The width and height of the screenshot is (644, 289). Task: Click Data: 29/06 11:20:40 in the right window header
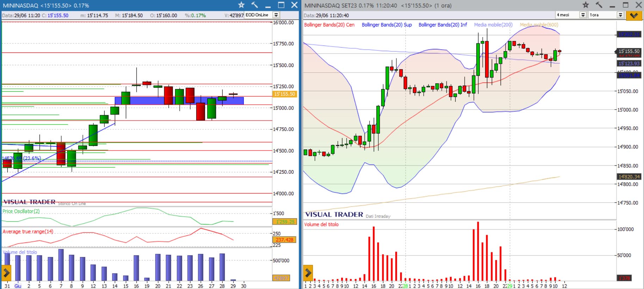326,15
